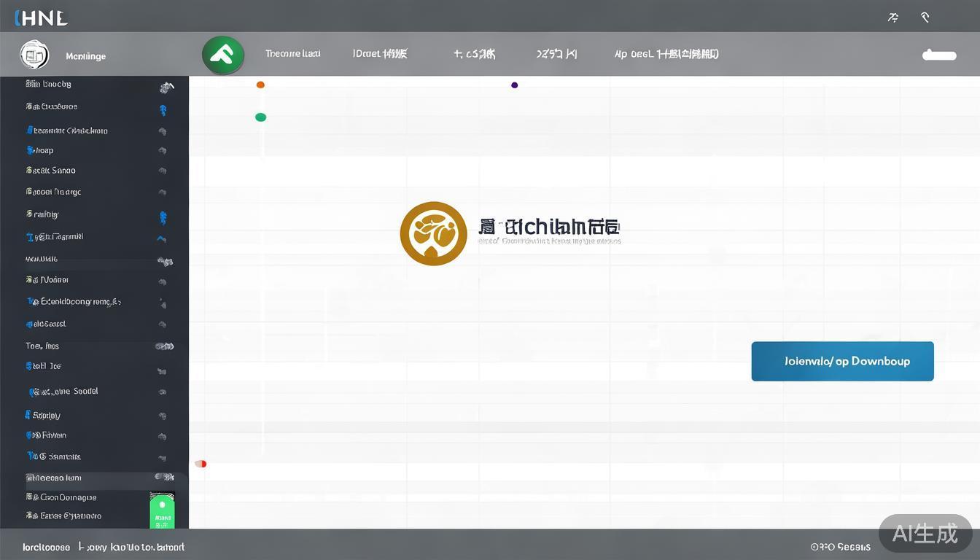
Task: Click the green circular arrow logo icon
Action: [222, 55]
